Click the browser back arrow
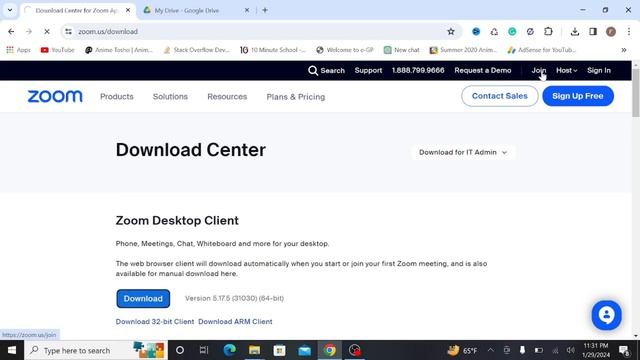The height and width of the screenshot is (360, 640). (11, 31)
